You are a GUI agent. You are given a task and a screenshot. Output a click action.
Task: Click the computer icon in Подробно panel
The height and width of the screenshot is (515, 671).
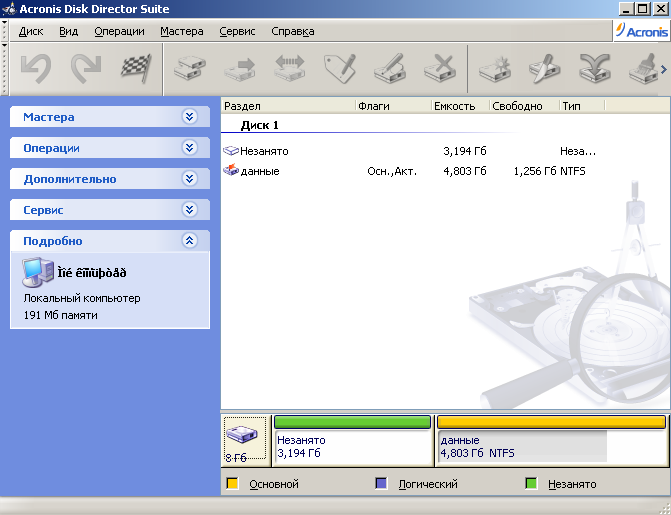click(x=38, y=272)
